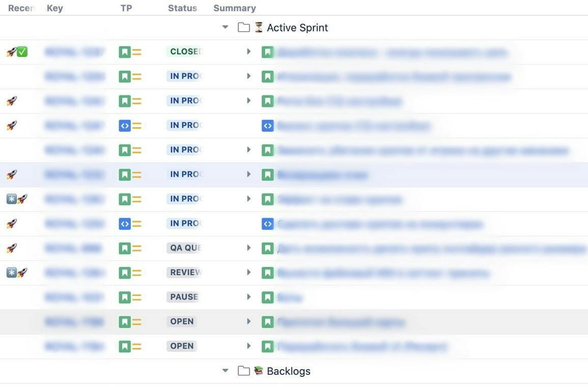This screenshot has height=387, width=588.
Task: Click the priority icon in the QA QUE row
Action: point(137,248)
